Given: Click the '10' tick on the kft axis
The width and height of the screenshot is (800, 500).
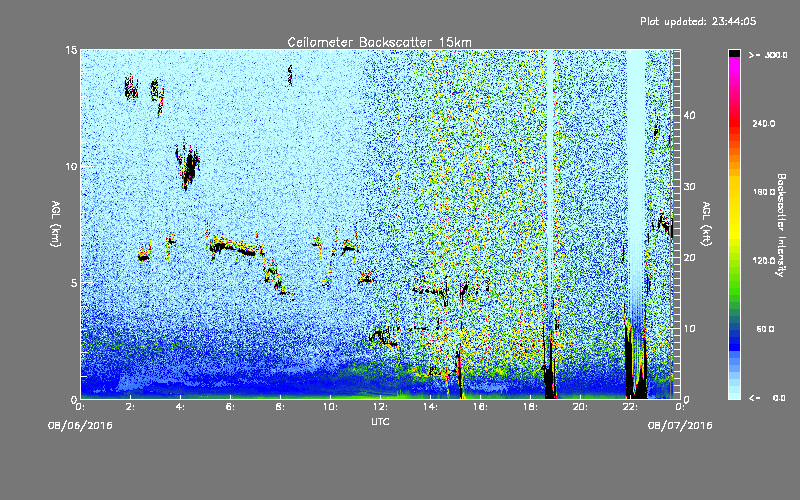Looking at the screenshot, I should click(689, 329).
